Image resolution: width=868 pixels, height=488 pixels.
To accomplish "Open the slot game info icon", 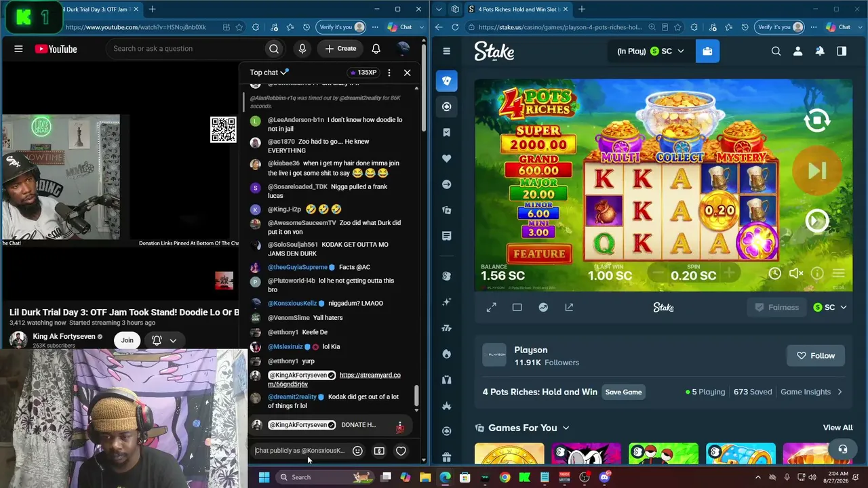I will click(x=817, y=273).
